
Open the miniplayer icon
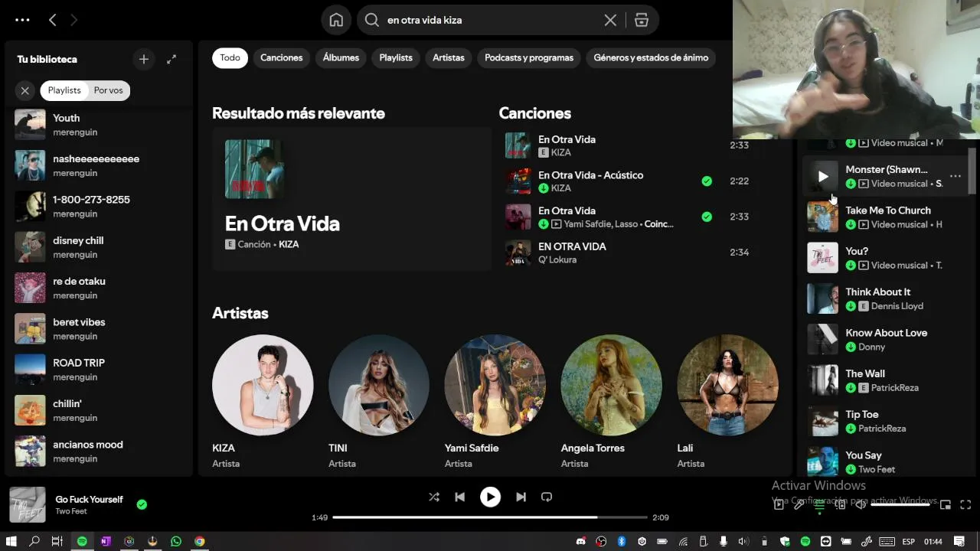pyautogui.click(x=946, y=504)
